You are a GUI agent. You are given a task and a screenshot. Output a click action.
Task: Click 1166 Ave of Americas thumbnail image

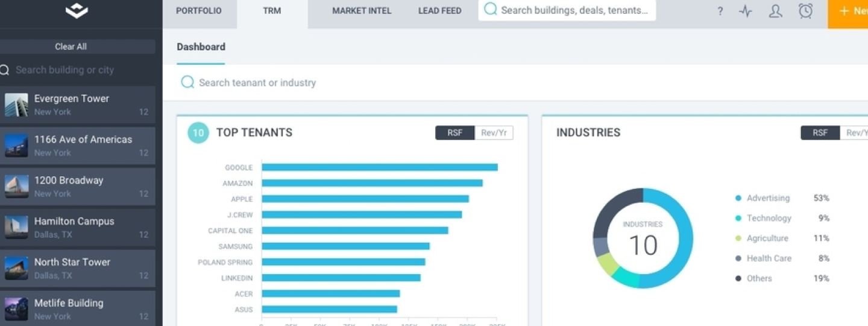tap(16, 145)
